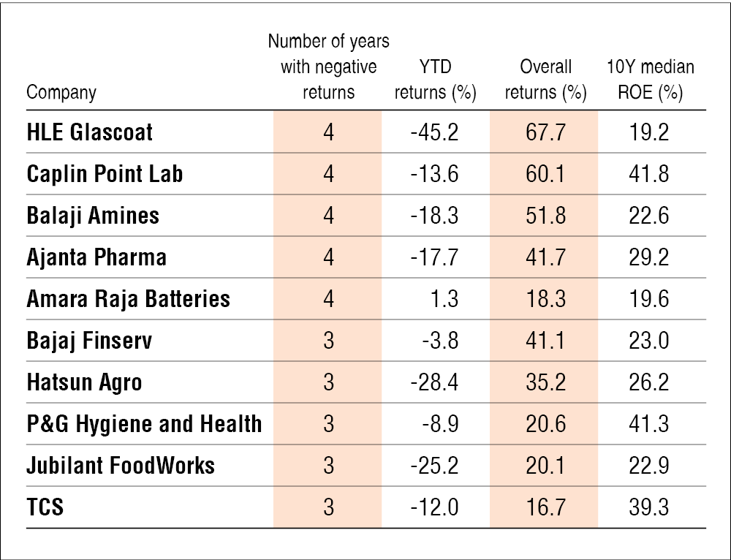Viewport: 731px width, 560px height.
Task: Click the Company column header
Action: coord(61,94)
